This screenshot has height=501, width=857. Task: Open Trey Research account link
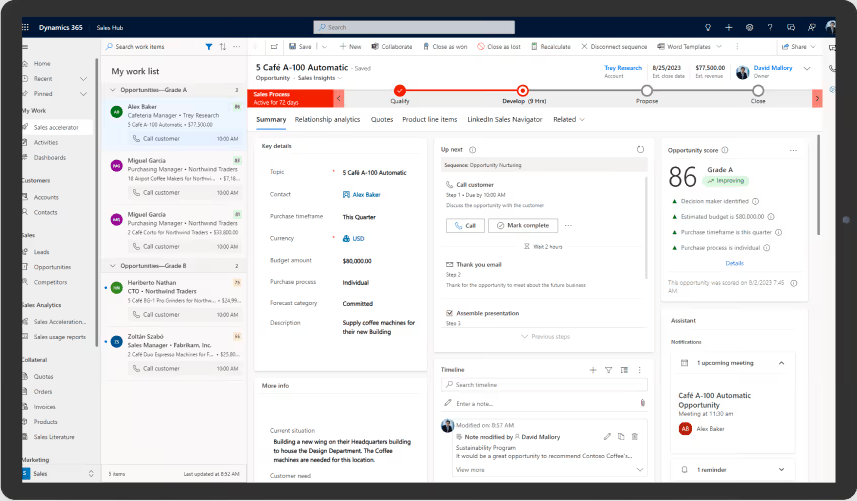[x=623, y=68]
